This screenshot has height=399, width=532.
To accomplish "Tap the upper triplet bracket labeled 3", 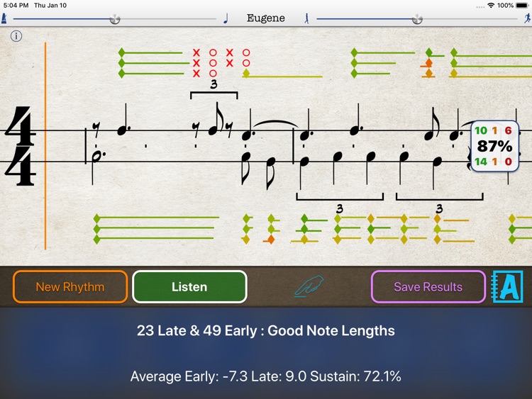I will point(214,89).
